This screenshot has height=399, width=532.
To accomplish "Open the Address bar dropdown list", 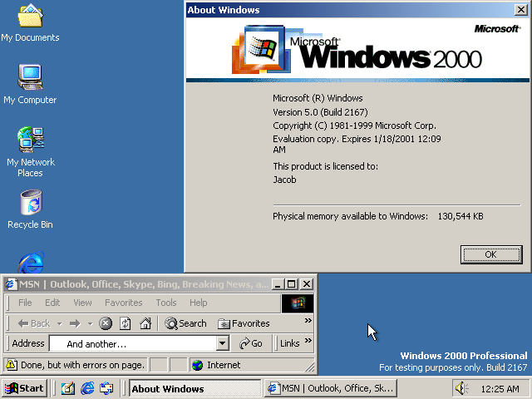I will pos(222,343).
